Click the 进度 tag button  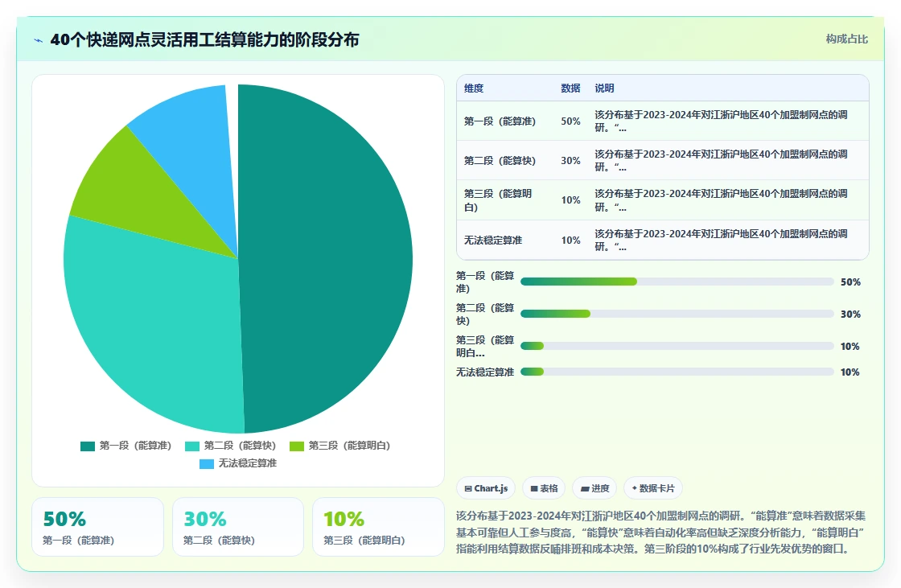tap(594, 488)
